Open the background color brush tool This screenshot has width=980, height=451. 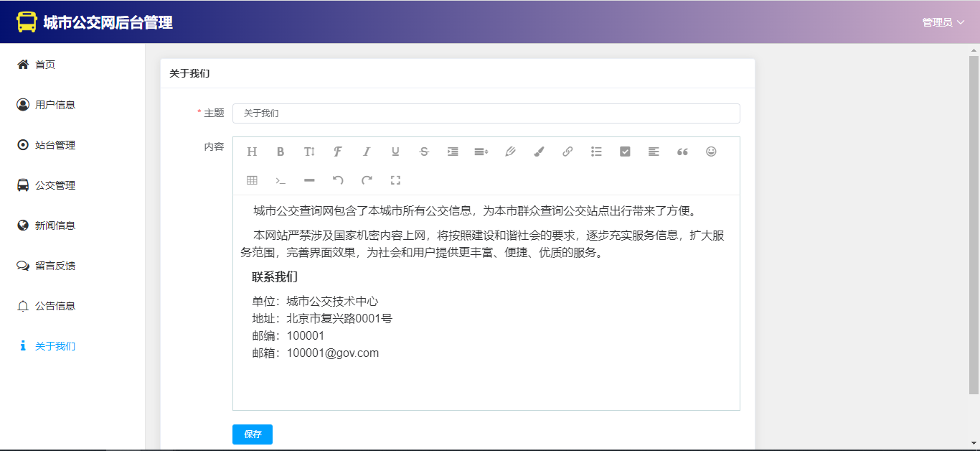(x=539, y=152)
